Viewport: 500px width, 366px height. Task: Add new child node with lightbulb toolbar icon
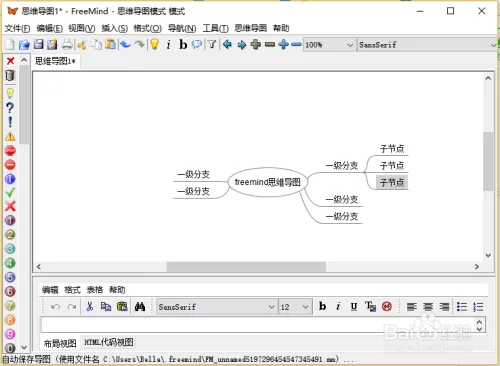click(154, 44)
